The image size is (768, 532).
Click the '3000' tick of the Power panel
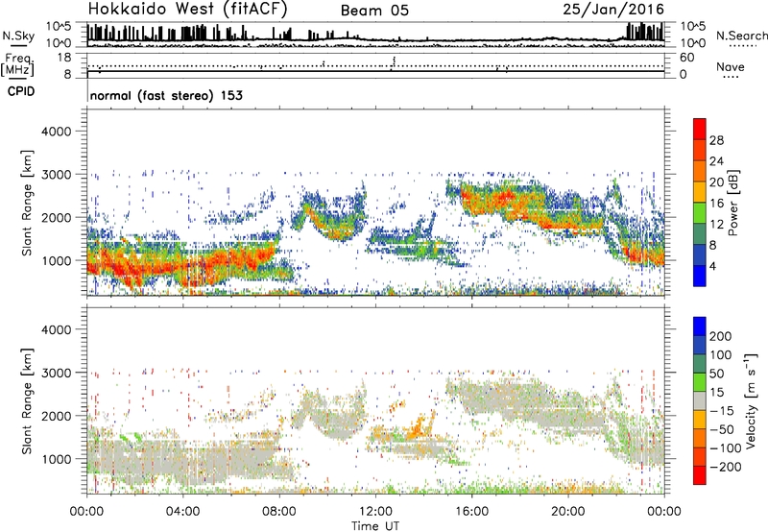click(x=56, y=175)
